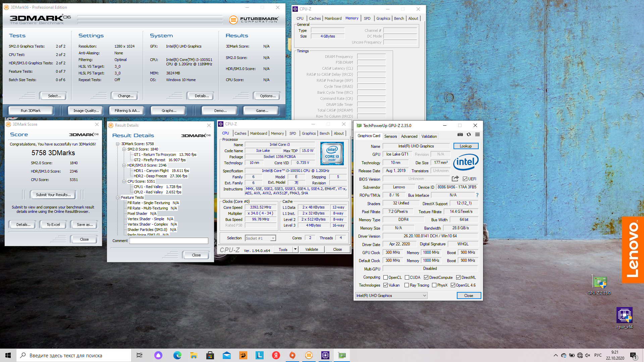Collapse the 3DMark Score tree node
This screenshot has width=644, height=362.
(118, 144)
